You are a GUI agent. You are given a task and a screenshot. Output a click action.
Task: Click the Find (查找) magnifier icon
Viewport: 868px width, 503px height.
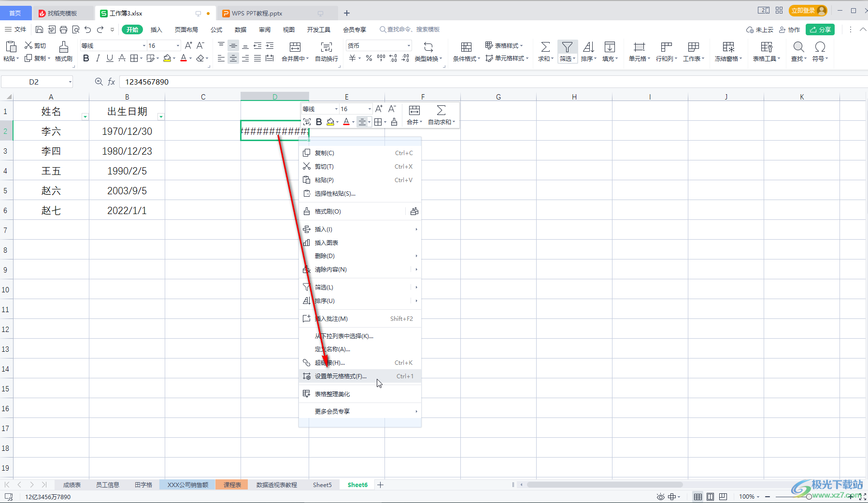[798, 47]
